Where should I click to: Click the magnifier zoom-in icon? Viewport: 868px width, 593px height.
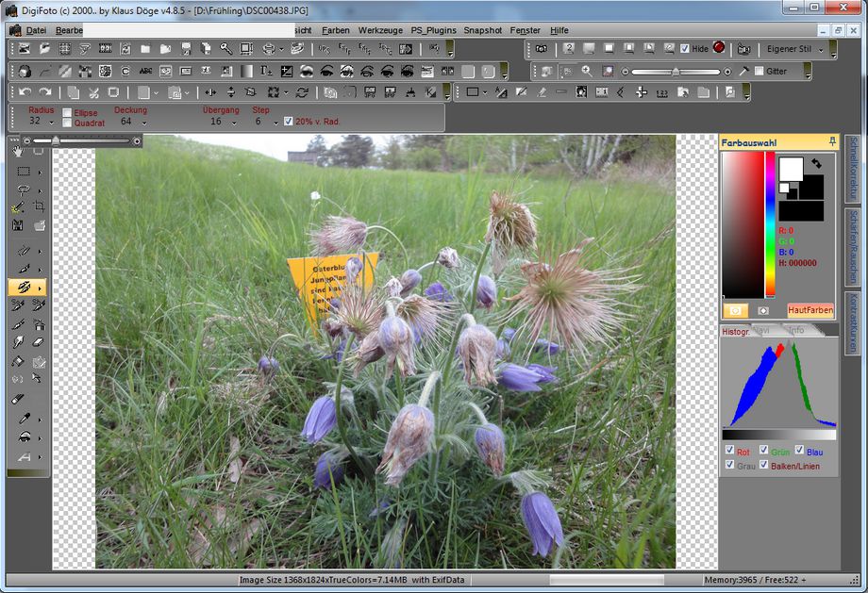586,72
